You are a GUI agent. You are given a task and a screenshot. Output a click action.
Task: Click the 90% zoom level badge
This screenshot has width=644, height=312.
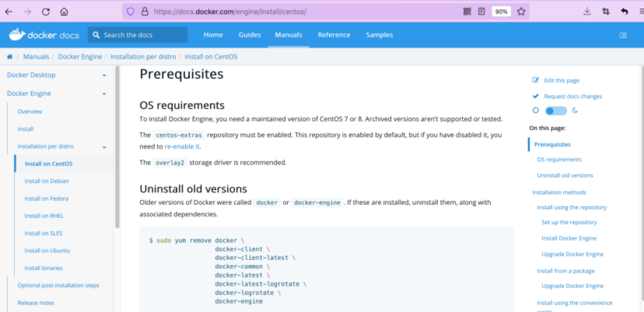pyautogui.click(x=501, y=12)
